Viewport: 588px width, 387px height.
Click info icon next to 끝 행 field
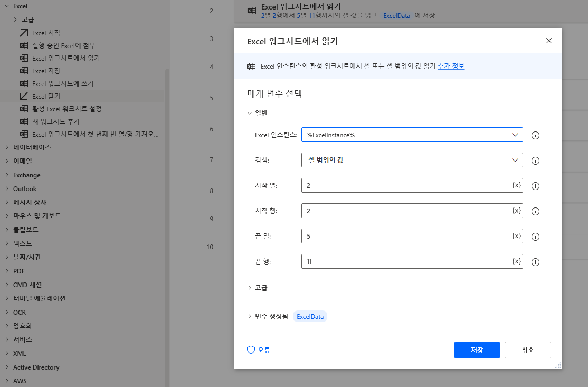(x=535, y=262)
